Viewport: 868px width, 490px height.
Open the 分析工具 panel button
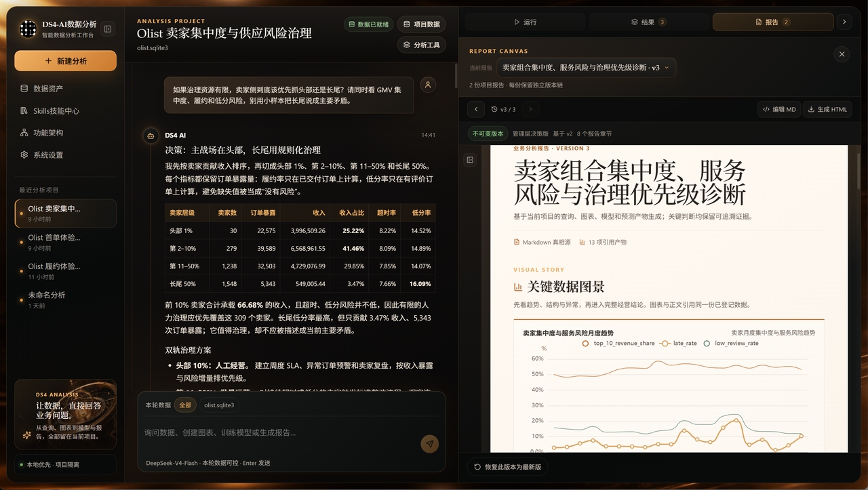[421, 45]
